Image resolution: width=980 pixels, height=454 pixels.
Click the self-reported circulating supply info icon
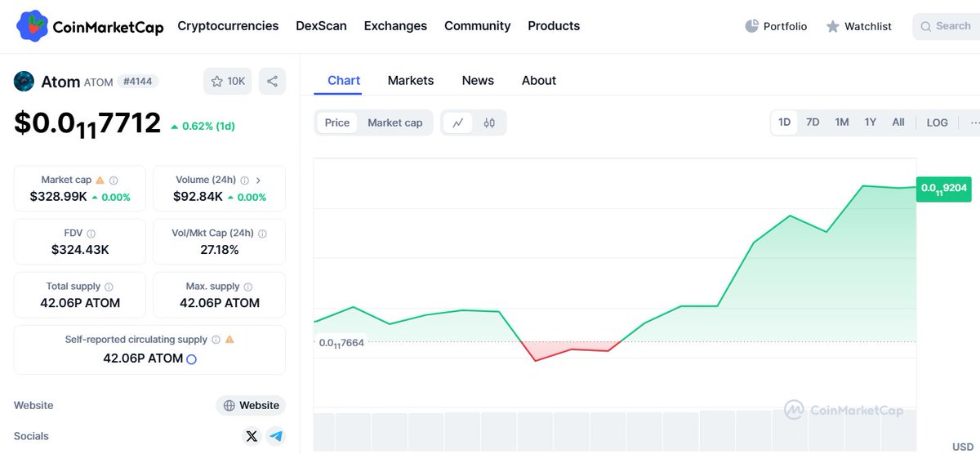coord(216,340)
